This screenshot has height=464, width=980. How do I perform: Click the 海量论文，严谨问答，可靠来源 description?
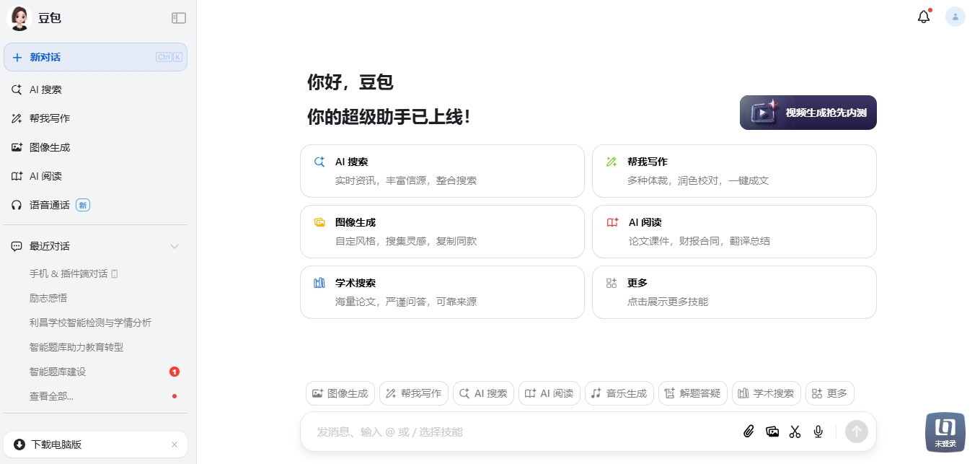(x=406, y=302)
